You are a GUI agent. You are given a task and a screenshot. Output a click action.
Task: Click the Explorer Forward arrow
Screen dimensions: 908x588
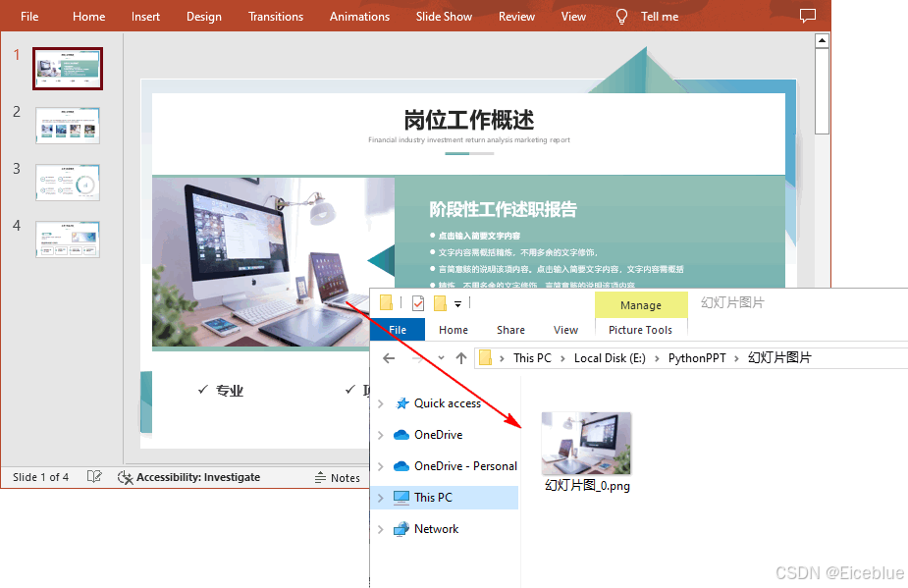417,358
